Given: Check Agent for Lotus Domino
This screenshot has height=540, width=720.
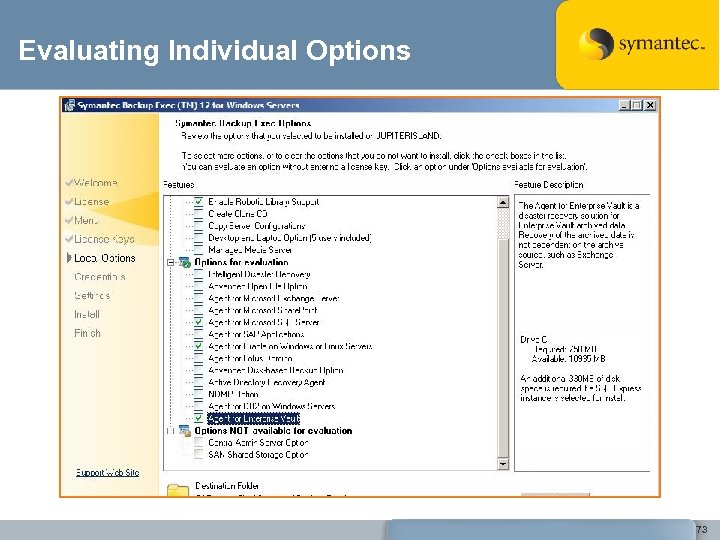Looking at the screenshot, I should click(198, 358).
